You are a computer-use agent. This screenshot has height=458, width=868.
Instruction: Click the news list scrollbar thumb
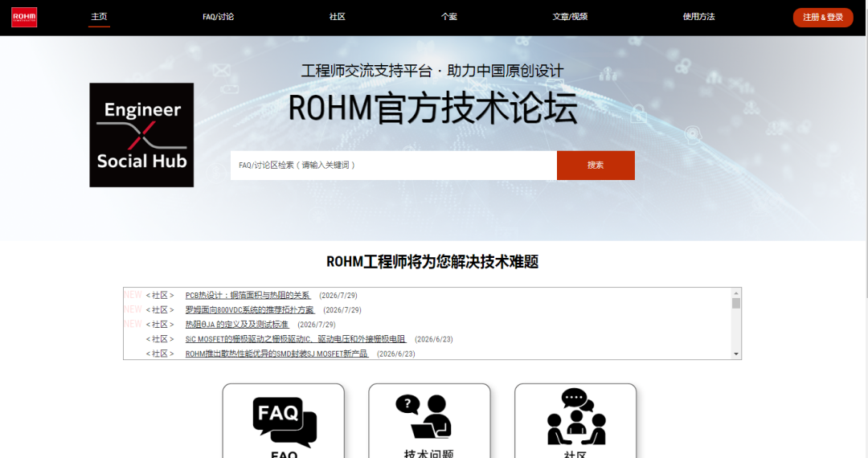[735, 303]
